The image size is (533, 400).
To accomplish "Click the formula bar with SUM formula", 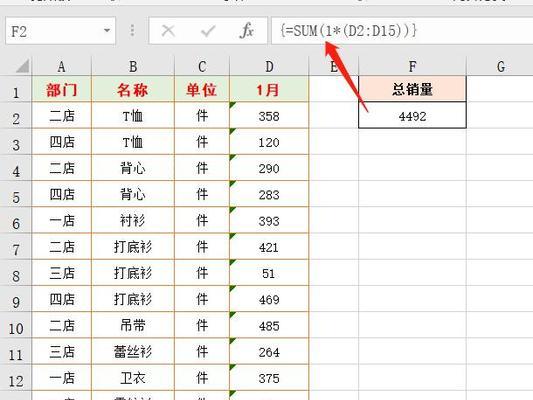I will tap(402, 31).
